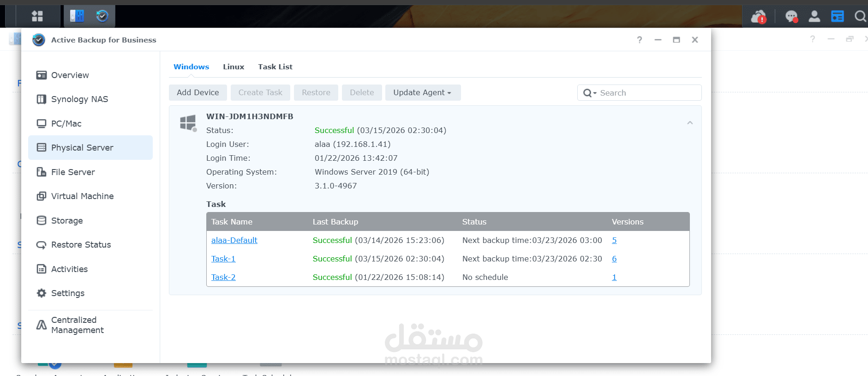This screenshot has height=376, width=868.
Task: Open the alaa-Default task link
Action: 234,240
